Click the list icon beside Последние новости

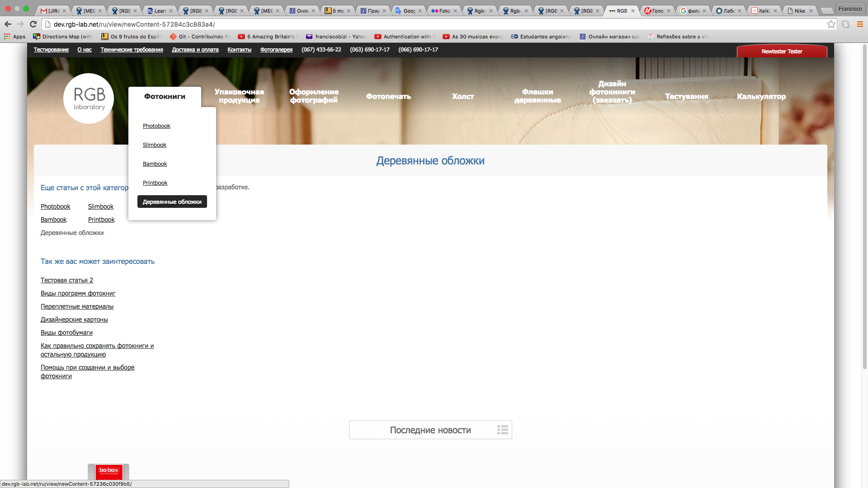point(502,430)
